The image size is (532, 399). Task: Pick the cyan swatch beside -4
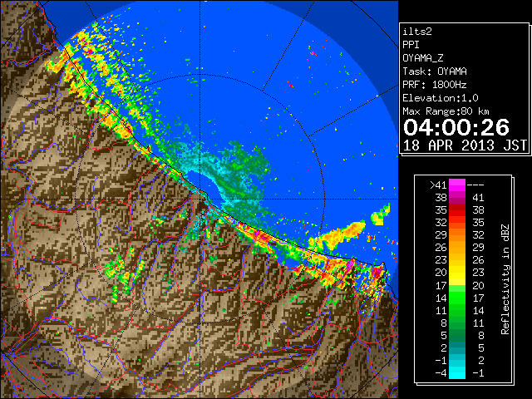(x=457, y=373)
